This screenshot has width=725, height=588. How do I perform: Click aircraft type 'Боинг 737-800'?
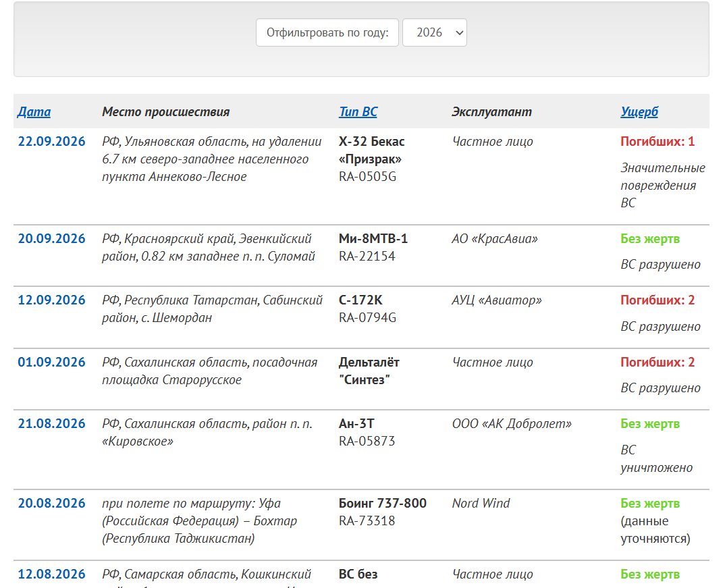[382, 503]
